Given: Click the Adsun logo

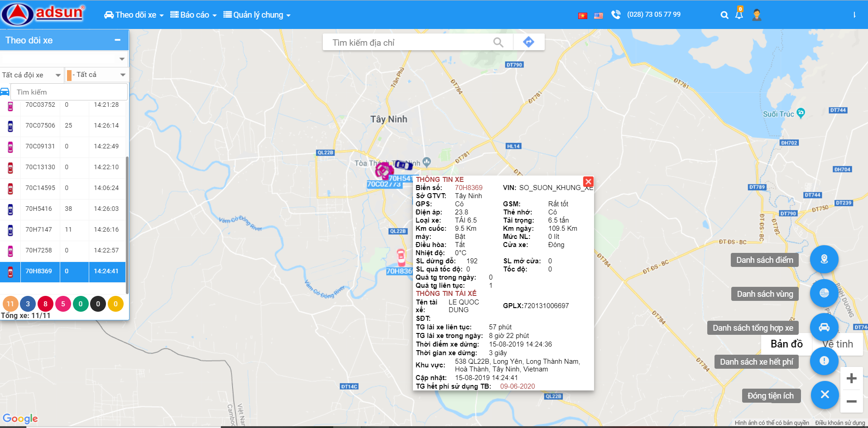Looking at the screenshot, I should coord(43,14).
